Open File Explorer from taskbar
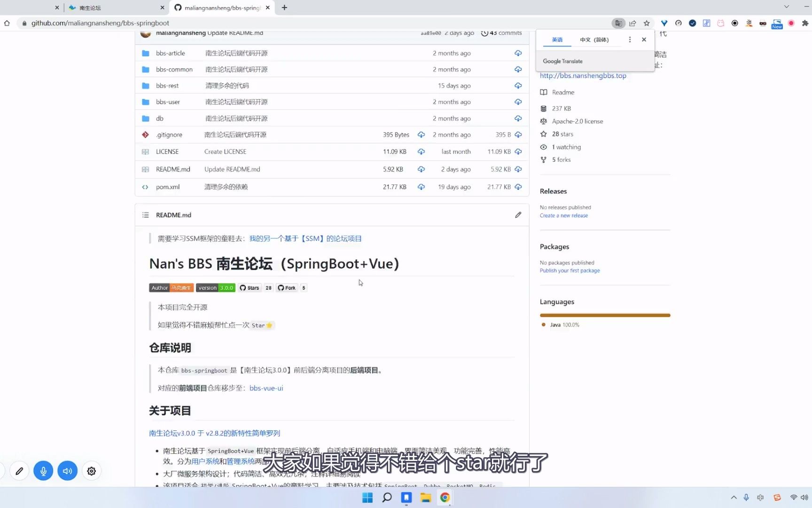The image size is (812, 508). (x=426, y=498)
